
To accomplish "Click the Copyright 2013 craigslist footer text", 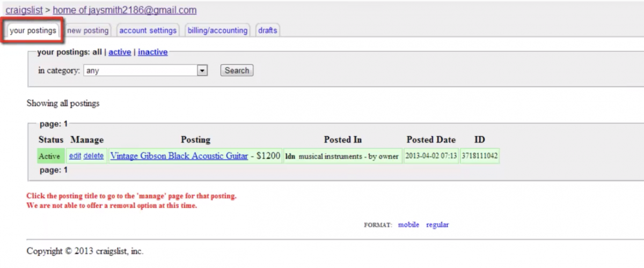I will tap(85, 251).
